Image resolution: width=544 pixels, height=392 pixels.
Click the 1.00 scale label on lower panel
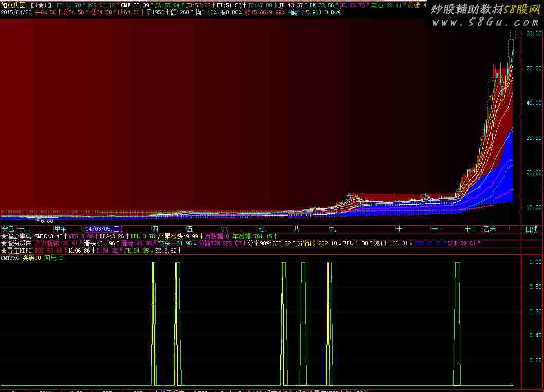(x=535, y=262)
